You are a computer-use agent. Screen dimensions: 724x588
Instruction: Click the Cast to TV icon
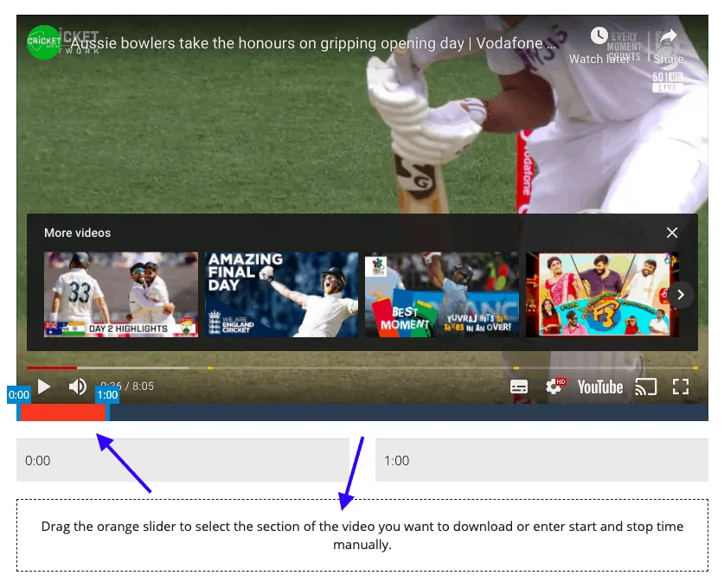[645, 387]
